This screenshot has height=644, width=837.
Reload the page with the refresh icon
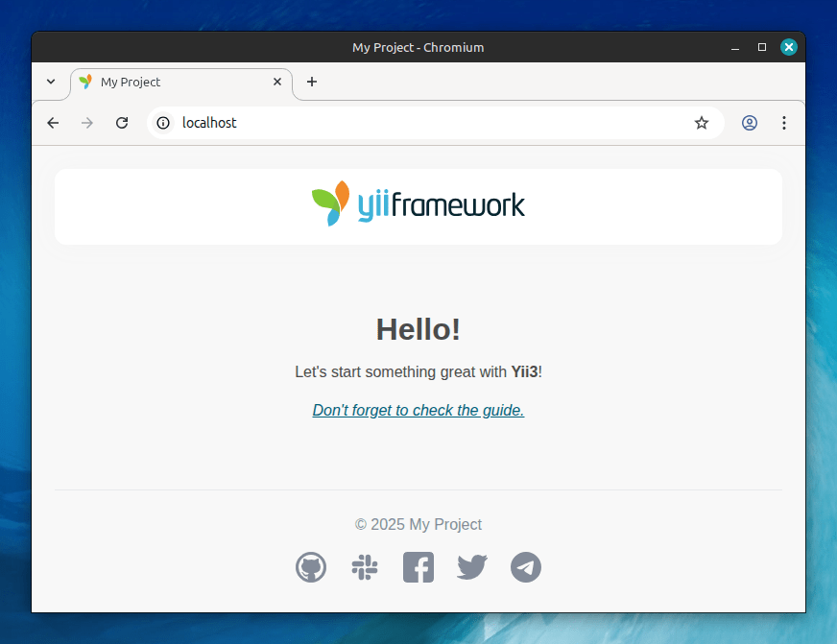click(x=122, y=123)
